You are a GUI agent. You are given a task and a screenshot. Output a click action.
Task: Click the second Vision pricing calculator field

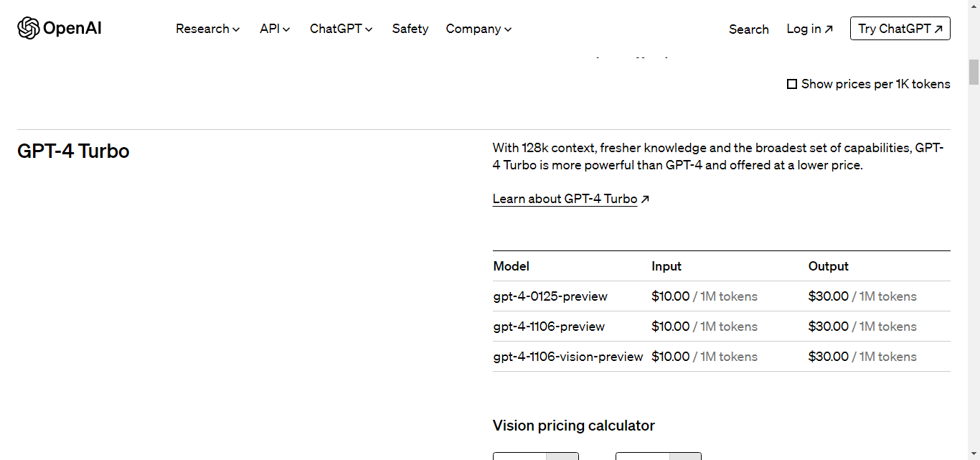coord(643,456)
